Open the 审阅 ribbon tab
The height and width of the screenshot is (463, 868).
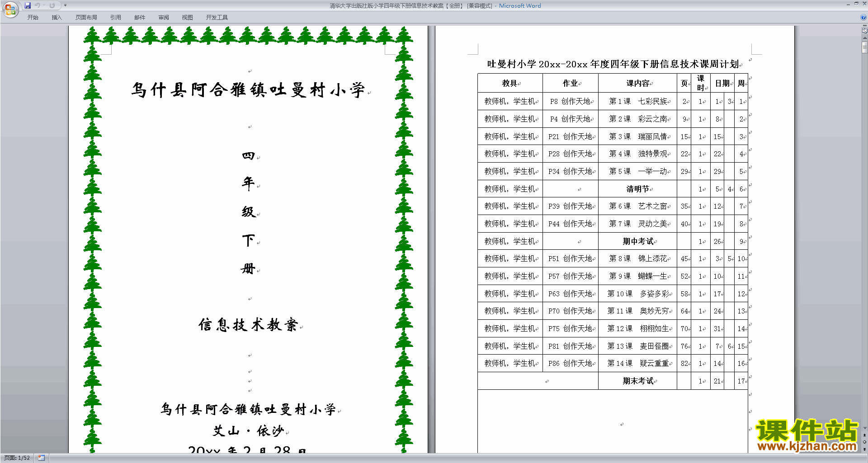point(164,18)
